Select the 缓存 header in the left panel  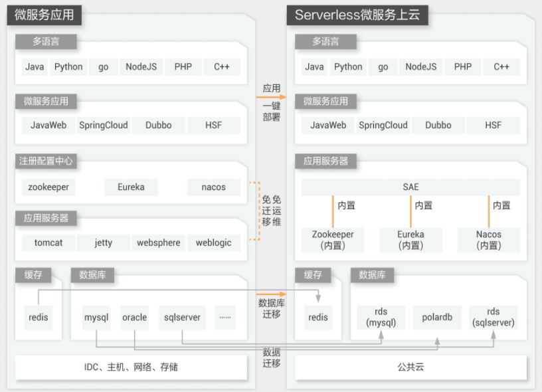coord(33,275)
